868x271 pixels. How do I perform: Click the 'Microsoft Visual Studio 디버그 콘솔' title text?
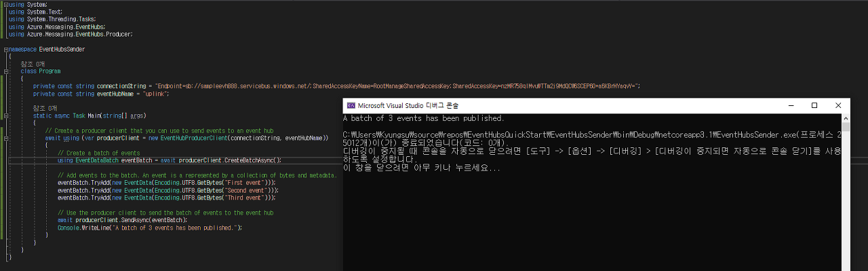(x=408, y=105)
